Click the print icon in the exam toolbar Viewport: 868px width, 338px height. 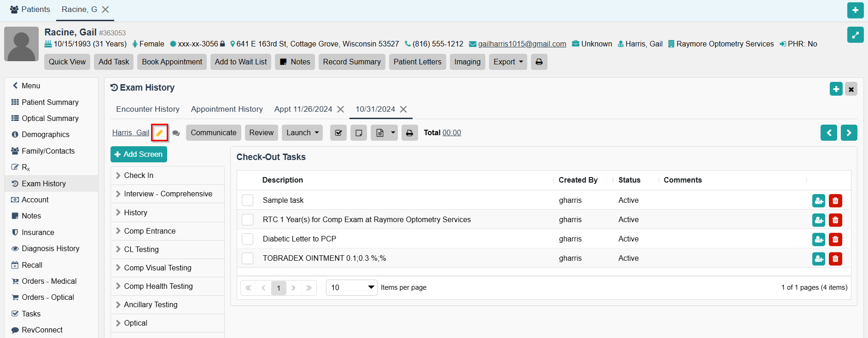coord(409,133)
